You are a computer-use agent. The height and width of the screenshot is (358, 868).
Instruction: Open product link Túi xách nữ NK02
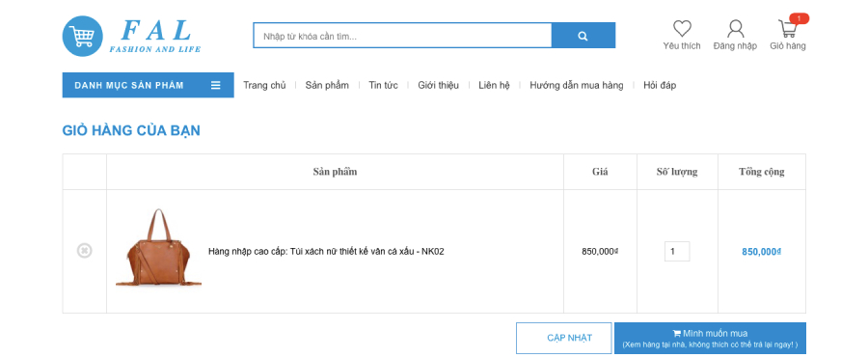pos(326,251)
